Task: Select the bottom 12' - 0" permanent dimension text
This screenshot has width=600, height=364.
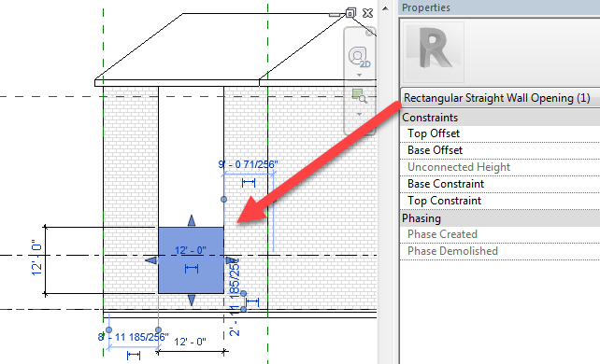Action: (190, 342)
